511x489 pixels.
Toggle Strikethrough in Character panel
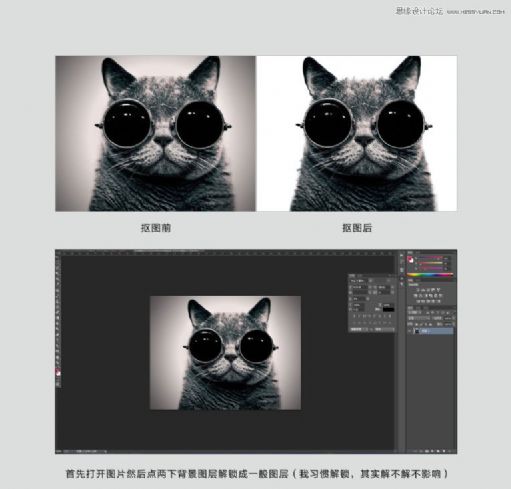pos(390,316)
